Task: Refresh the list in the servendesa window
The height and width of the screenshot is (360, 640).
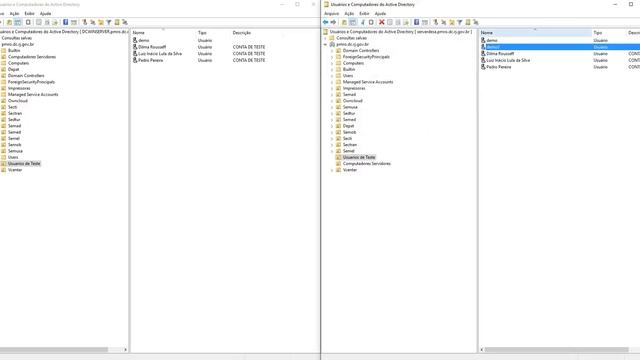Action: [398, 22]
